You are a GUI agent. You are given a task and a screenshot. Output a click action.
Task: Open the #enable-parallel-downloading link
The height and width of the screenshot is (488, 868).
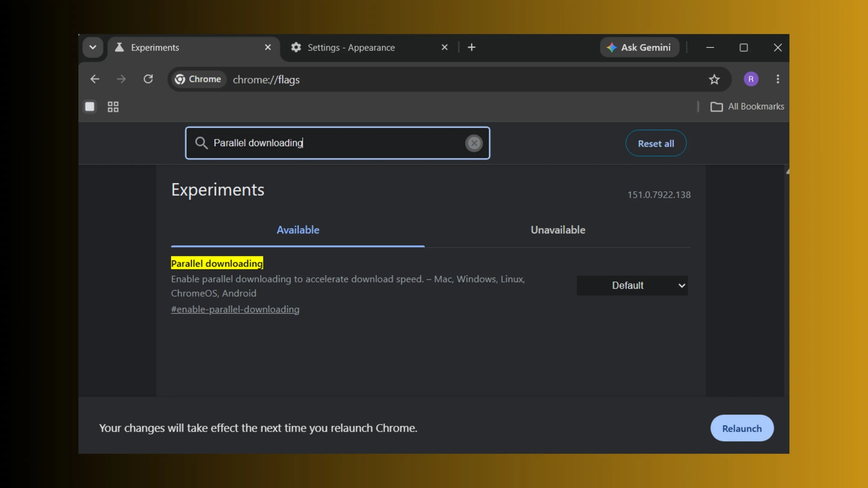pyautogui.click(x=235, y=309)
